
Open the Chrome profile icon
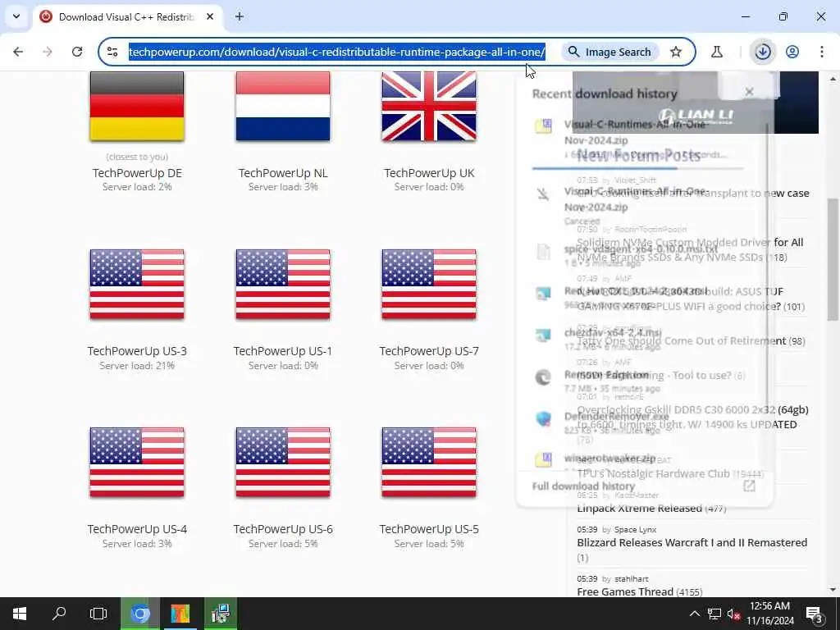tap(792, 52)
